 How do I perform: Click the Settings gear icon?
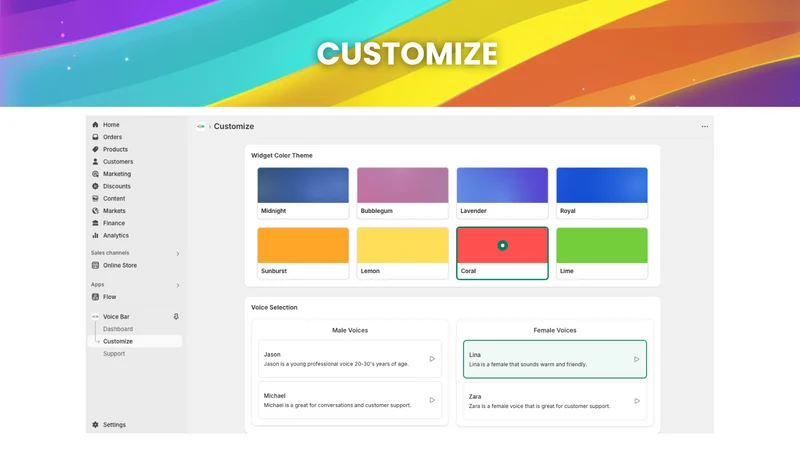95,424
